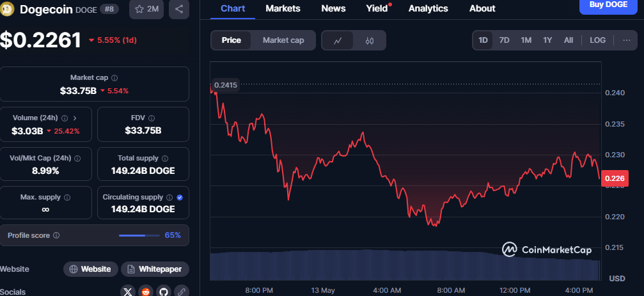Select the 1M time range
644x296 pixels.
click(526, 40)
